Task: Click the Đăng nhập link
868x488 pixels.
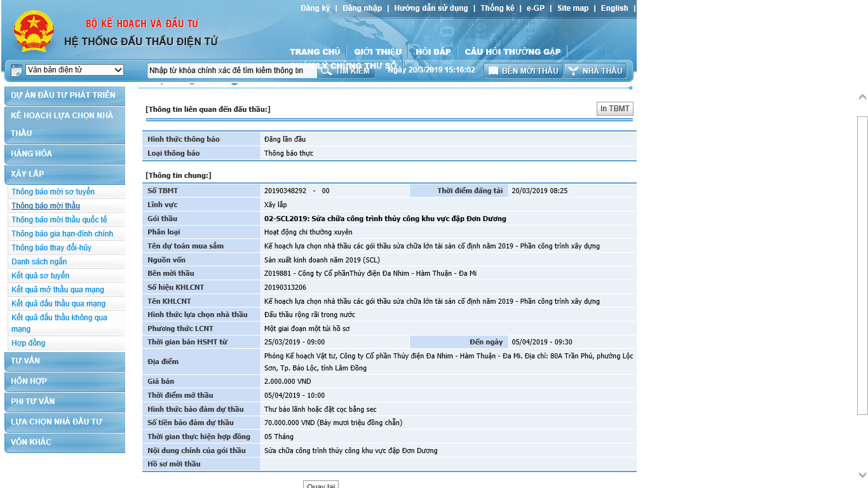Action: [362, 8]
